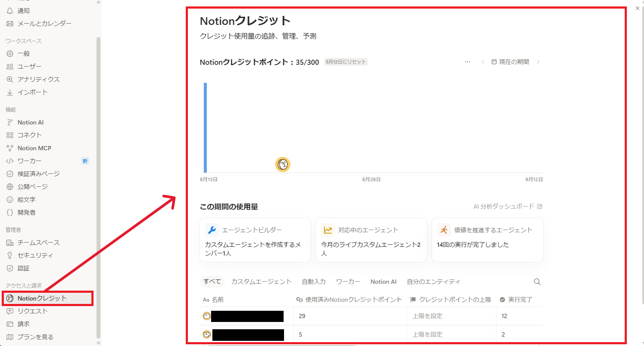Click the 新 badge next to ワーカー
Viewport: 644px width, 346px height.
tap(85, 161)
